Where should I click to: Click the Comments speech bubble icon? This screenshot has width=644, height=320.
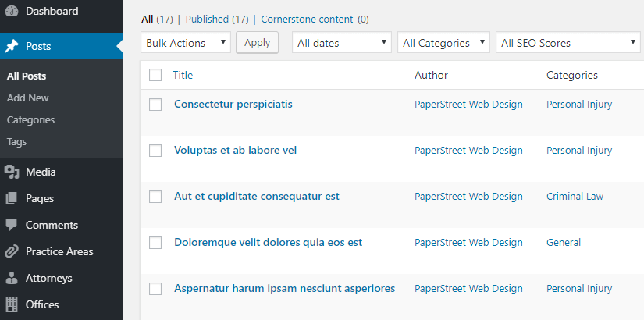pos(12,225)
